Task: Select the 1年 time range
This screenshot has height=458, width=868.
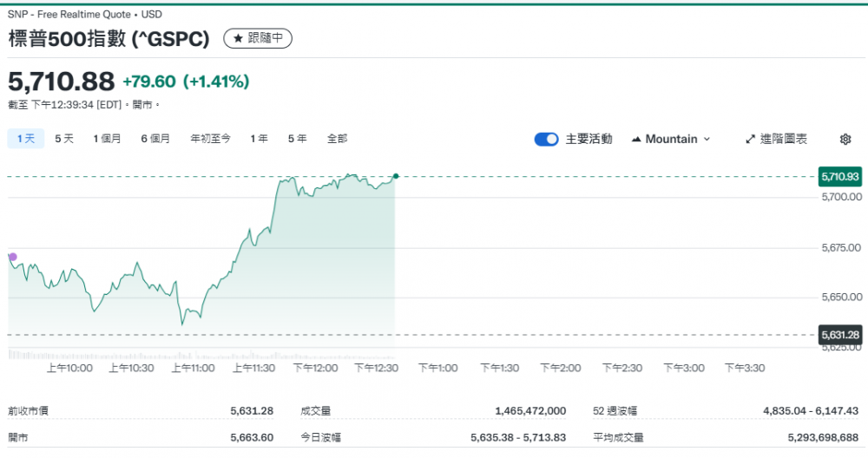Action: 259,138
